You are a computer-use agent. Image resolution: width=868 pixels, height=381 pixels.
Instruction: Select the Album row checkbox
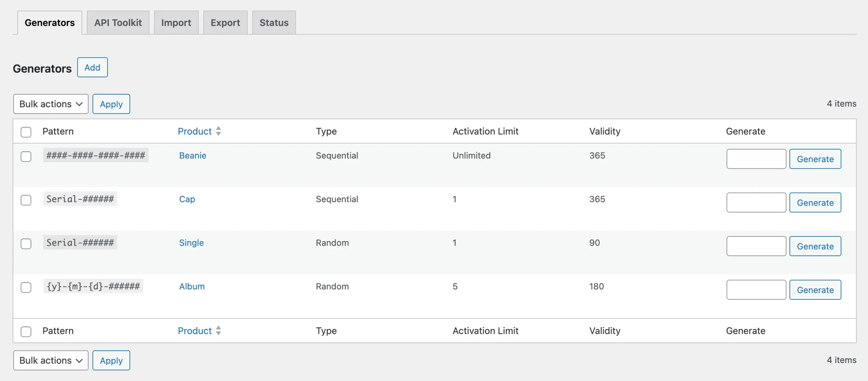pyautogui.click(x=26, y=287)
